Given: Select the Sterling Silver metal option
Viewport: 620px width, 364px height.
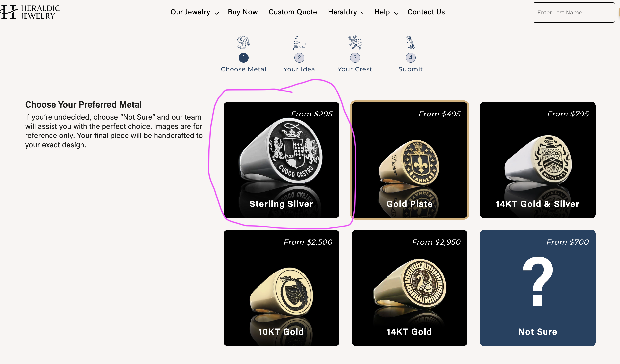Looking at the screenshot, I should (281, 160).
